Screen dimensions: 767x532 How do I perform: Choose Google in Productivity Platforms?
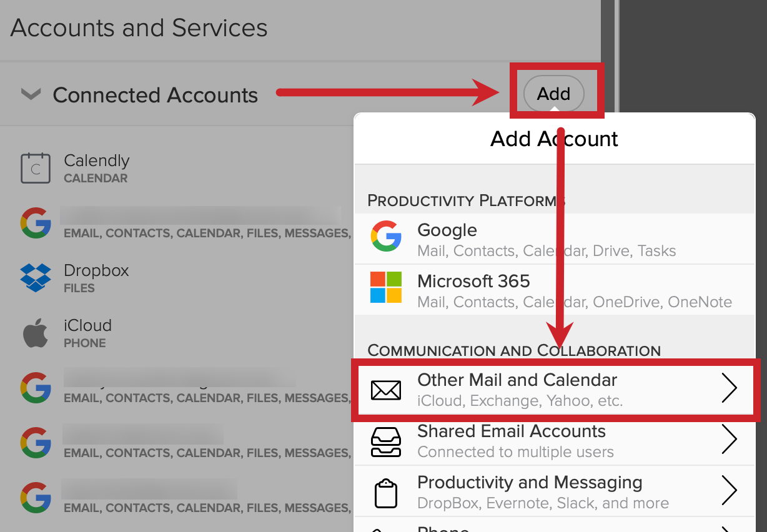[555, 239]
